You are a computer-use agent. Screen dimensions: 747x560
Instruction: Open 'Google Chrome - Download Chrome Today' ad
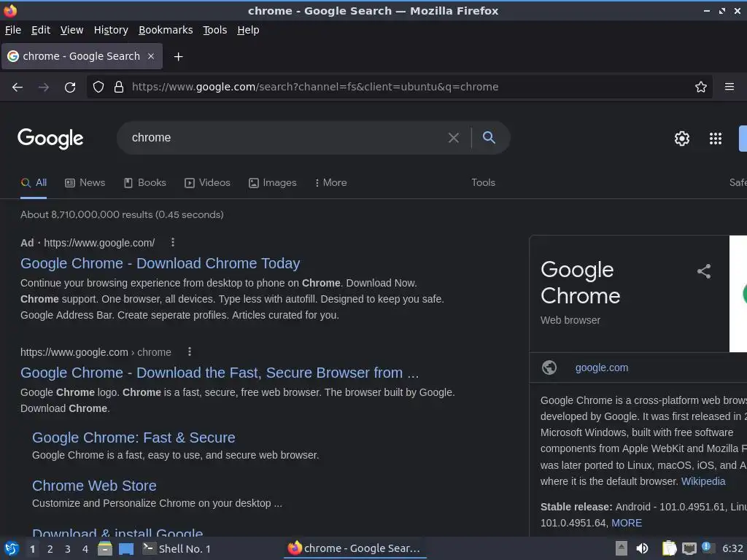(x=160, y=263)
